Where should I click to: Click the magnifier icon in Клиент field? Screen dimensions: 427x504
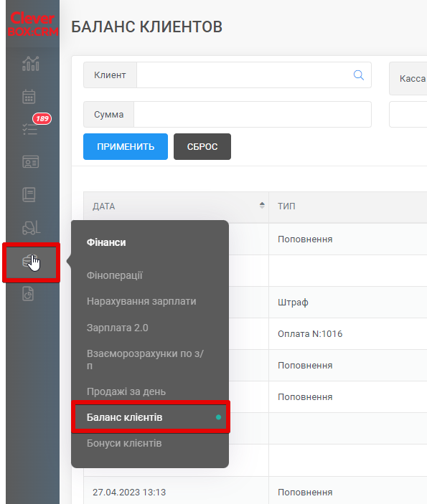click(358, 75)
